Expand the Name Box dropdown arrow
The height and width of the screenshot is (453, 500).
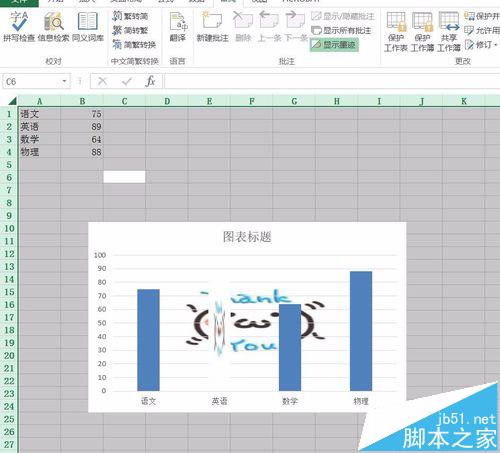click(x=64, y=81)
